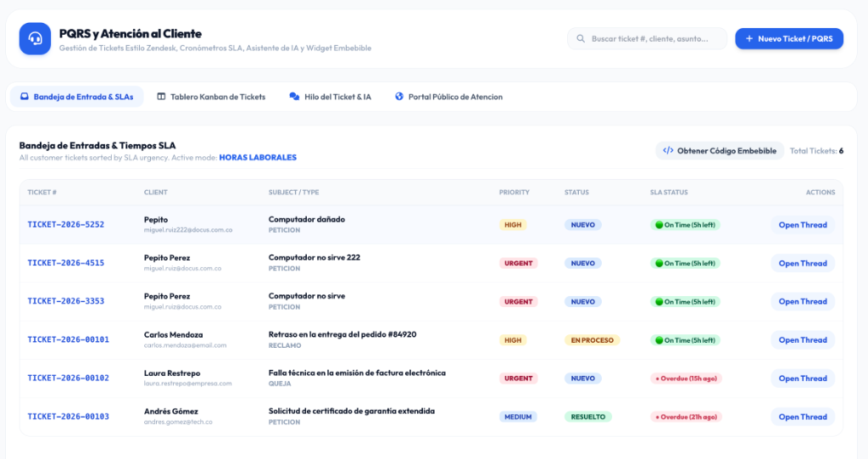Image resolution: width=868 pixels, height=459 pixels.
Task: Click On Time badge in TICKET-2026-00101 row
Action: click(685, 340)
